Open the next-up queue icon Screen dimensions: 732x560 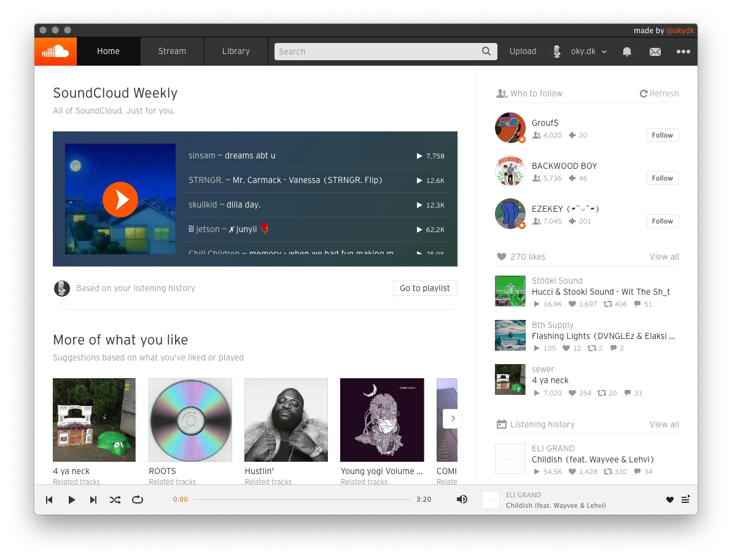pos(685,499)
